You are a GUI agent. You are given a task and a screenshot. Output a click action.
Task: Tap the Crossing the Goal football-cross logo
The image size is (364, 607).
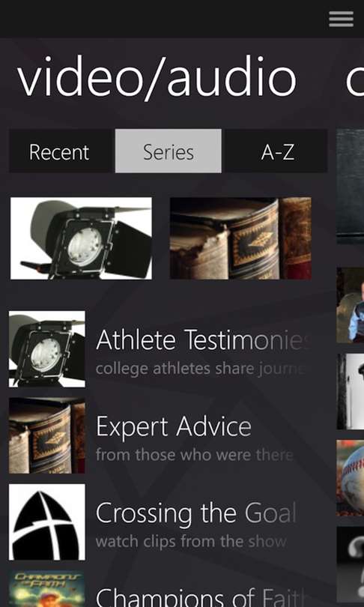pos(47,522)
